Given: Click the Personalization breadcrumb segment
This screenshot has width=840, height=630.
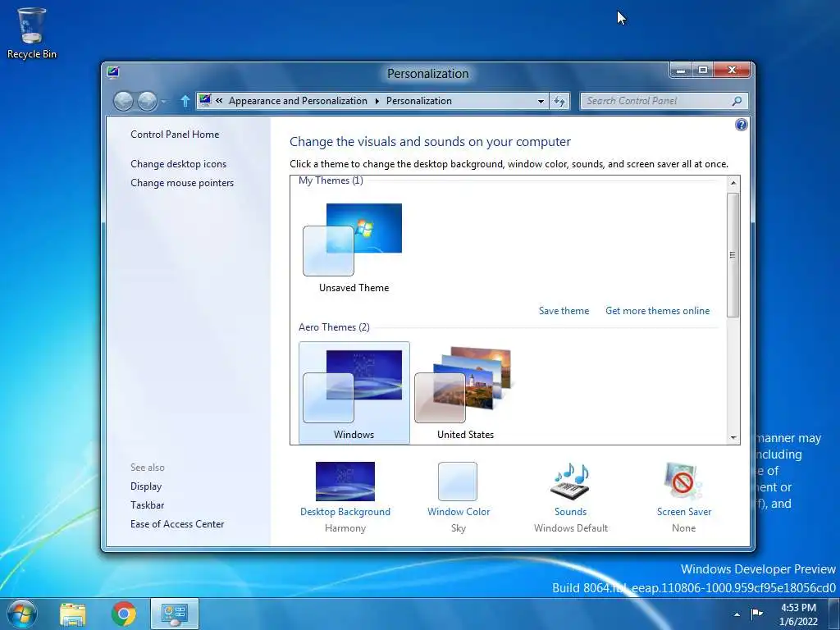Looking at the screenshot, I should coord(419,101).
